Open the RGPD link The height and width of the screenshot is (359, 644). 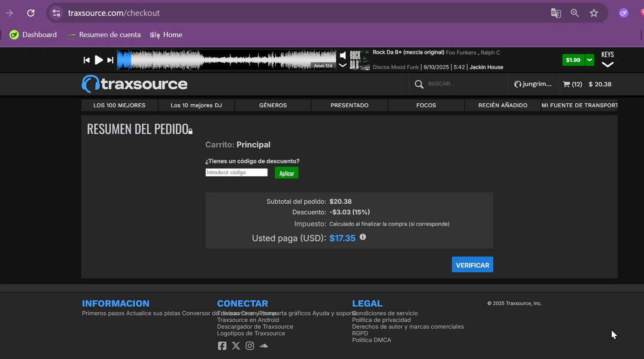coord(360,334)
